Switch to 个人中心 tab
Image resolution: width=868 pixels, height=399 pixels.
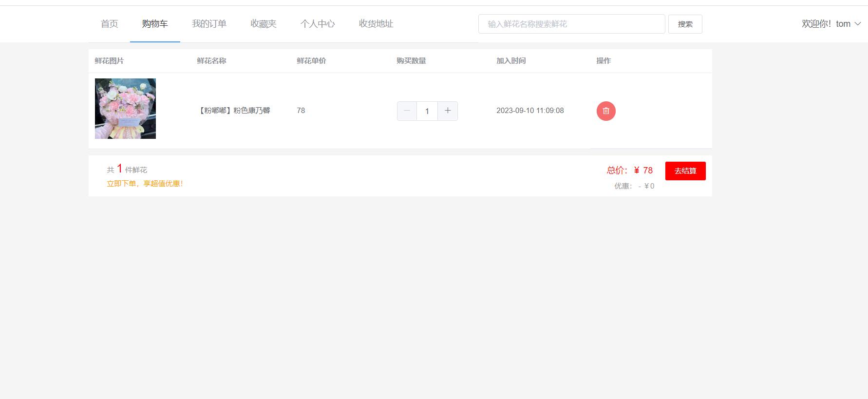tap(318, 24)
